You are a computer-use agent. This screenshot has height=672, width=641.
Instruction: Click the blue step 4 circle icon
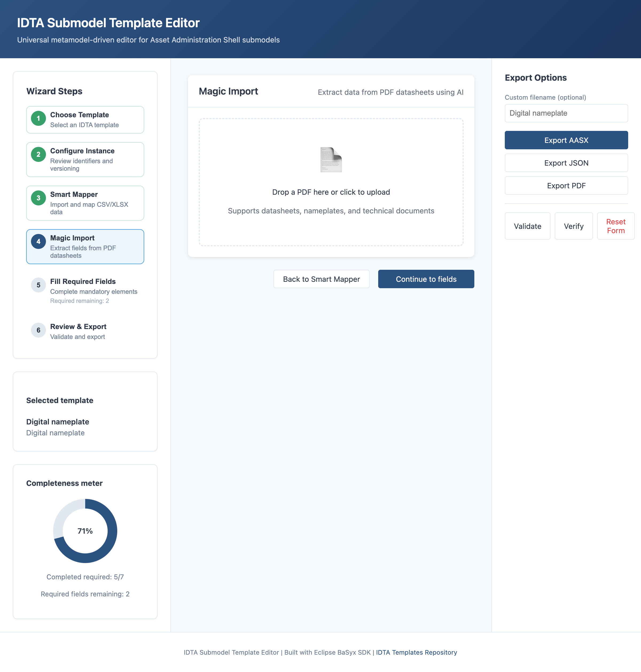[38, 241]
